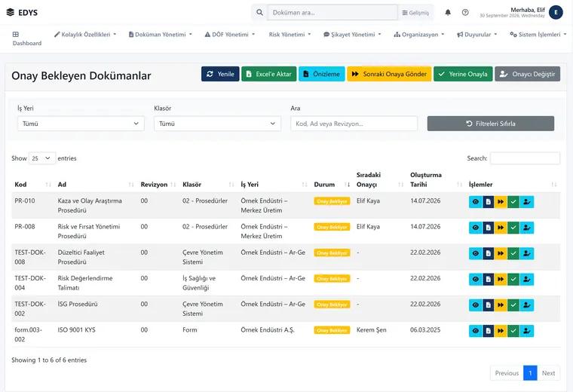Open Sistem İşlemleri menu

(538, 35)
